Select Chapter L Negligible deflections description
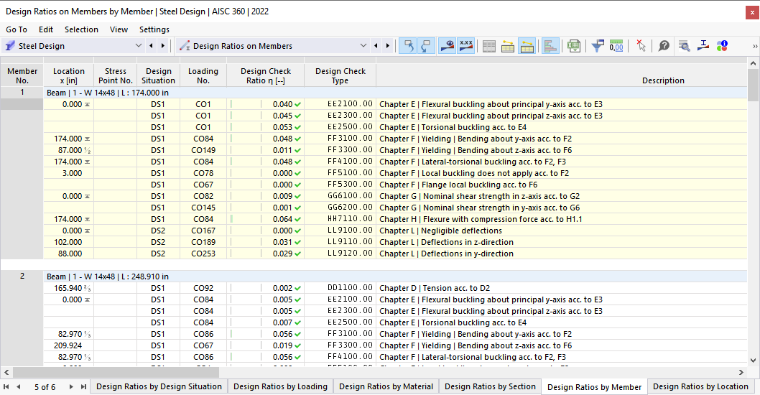 point(440,231)
